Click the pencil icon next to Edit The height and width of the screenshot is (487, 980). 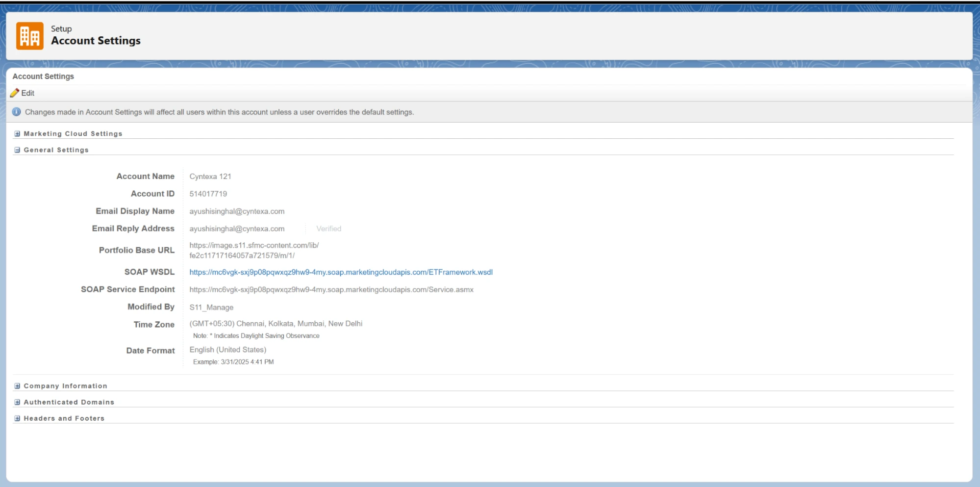(15, 93)
